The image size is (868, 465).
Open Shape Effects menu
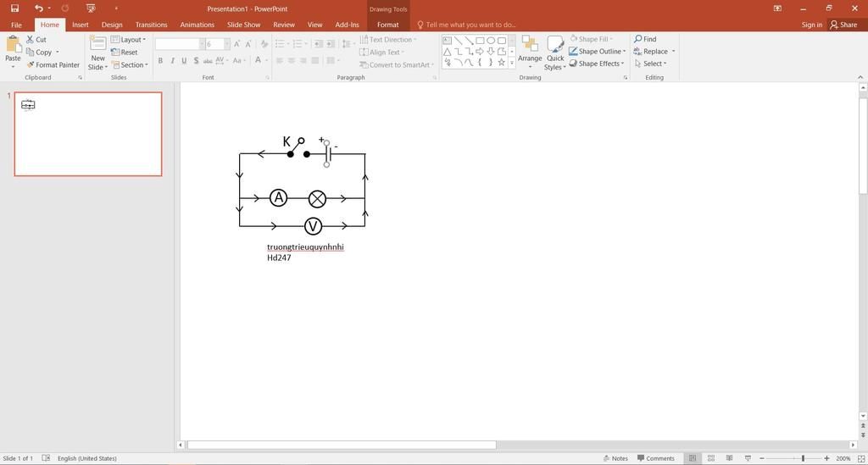597,63
